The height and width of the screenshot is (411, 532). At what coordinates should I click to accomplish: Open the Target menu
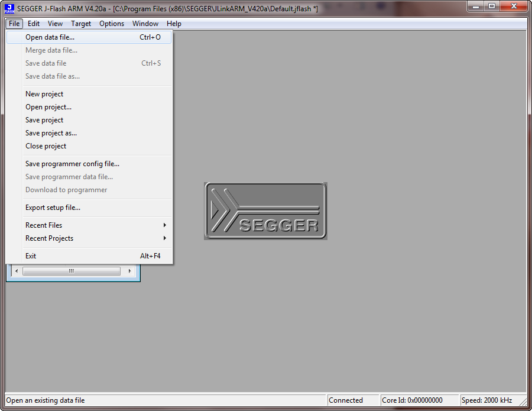tap(81, 24)
